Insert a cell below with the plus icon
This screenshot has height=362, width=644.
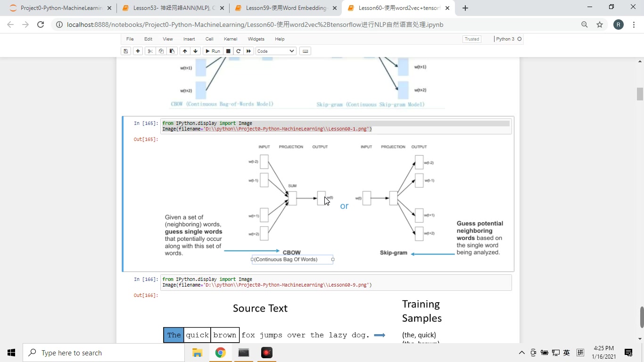pyautogui.click(x=138, y=51)
